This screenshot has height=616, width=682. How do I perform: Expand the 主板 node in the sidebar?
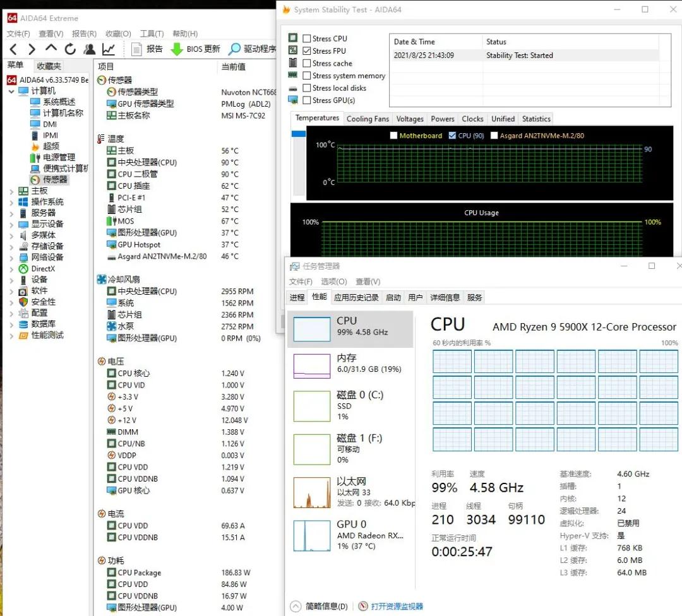(x=11, y=190)
